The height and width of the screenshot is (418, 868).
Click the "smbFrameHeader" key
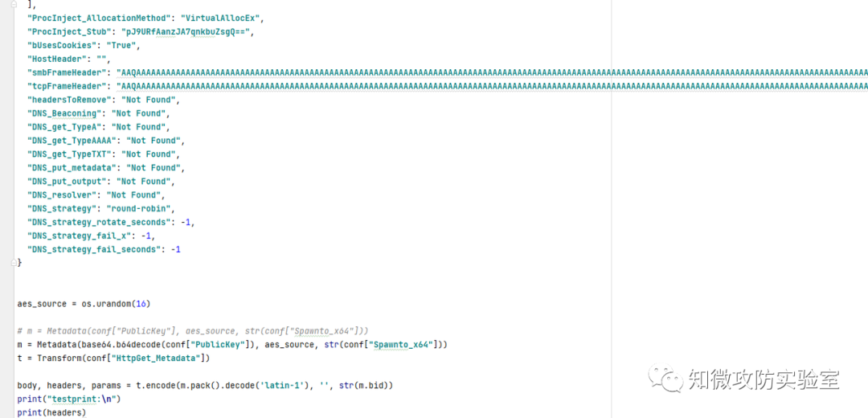[67, 72]
